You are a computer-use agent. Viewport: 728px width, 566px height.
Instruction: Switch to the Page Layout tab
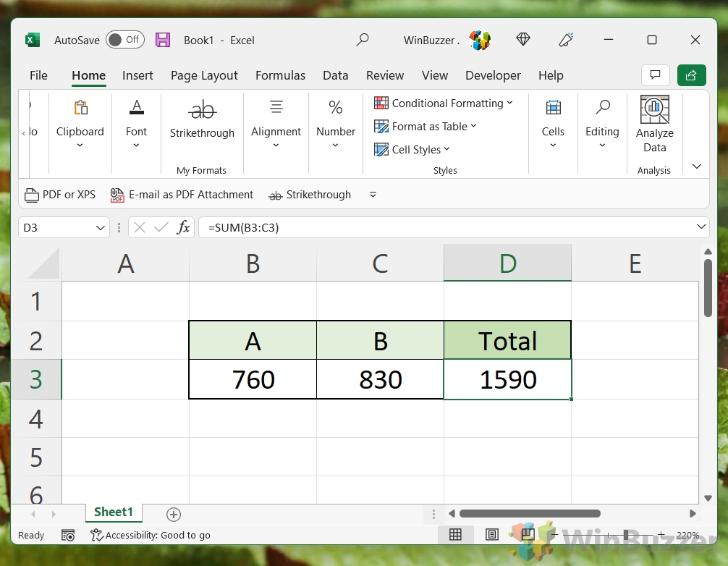(204, 75)
